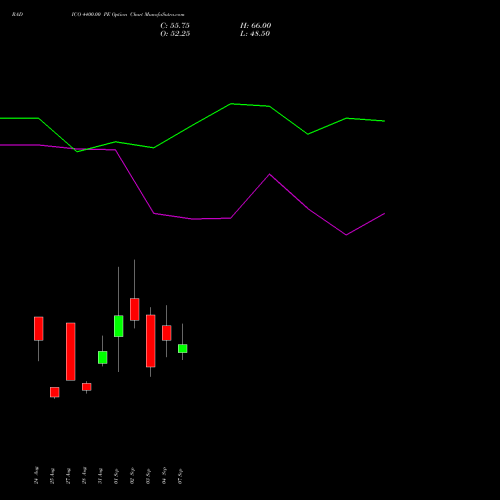500x500 pixels.
Task: Select the green candlestick for 01 Sep
Action: click(x=119, y=326)
